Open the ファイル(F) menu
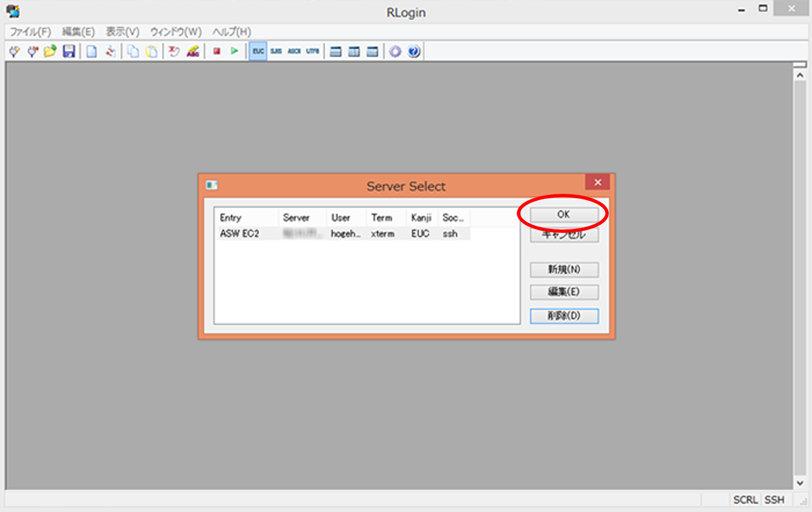Image resolution: width=812 pixels, height=512 pixels. point(30,32)
